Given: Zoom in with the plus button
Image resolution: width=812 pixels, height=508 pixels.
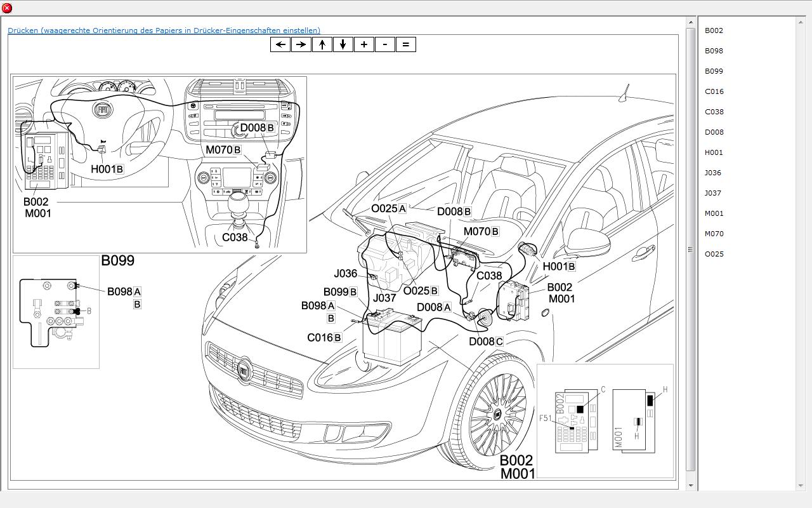Looking at the screenshot, I should [x=364, y=44].
